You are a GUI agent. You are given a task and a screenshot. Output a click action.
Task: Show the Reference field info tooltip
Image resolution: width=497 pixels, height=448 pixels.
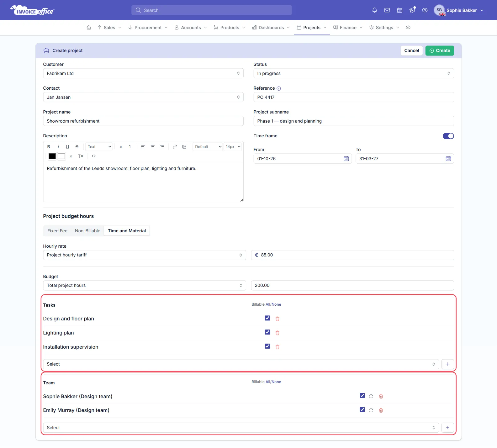(279, 89)
